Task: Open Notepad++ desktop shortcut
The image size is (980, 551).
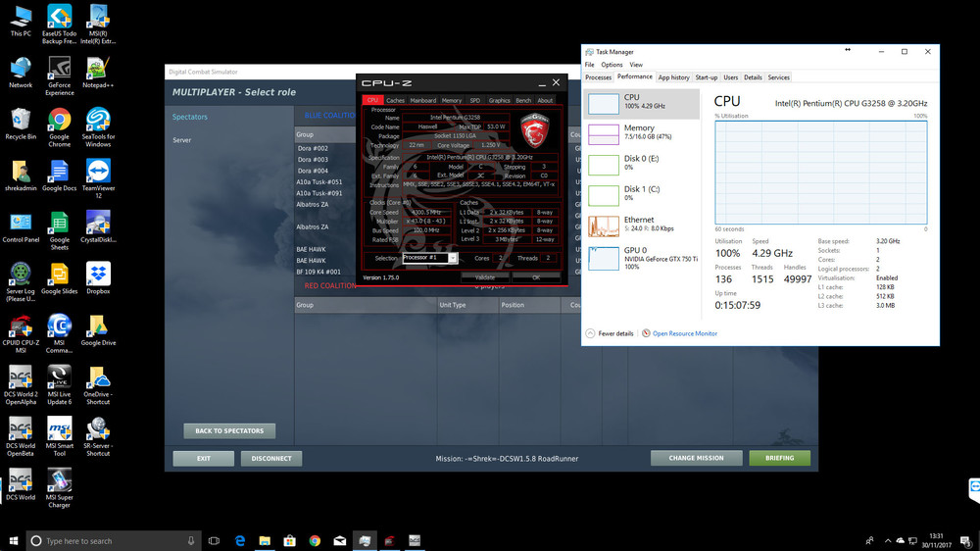Action: [98, 73]
